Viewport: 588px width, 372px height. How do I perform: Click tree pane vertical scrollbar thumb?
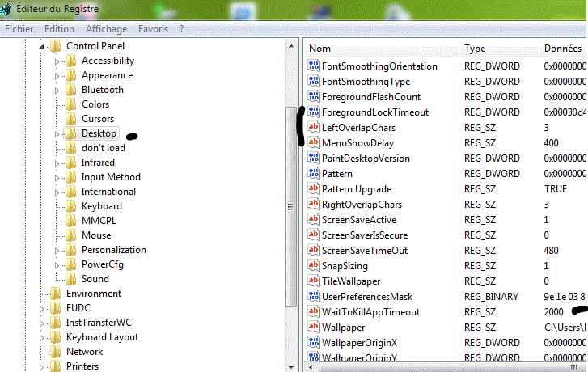(290, 207)
